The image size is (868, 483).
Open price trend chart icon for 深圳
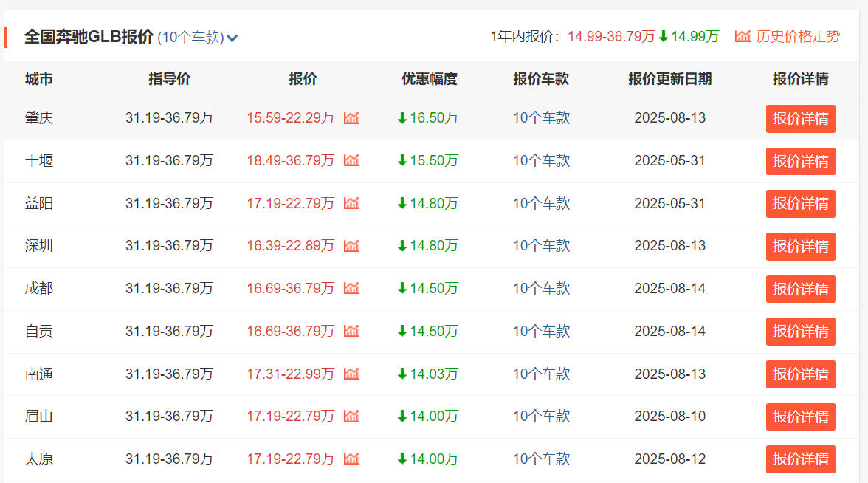pos(351,245)
